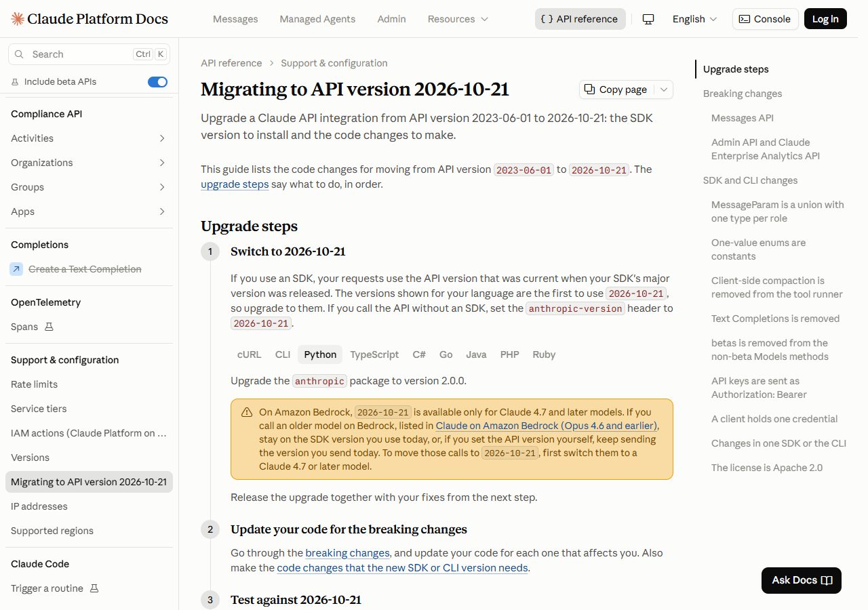Click the book icon in Ask Docs
Image resolution: width=868 pixels, height=610 pixels.
pos(827,580)
